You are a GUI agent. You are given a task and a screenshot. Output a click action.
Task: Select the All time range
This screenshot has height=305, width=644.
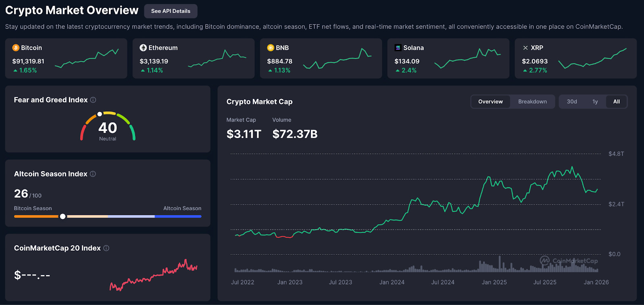pyautogui.click(x=616, y=102)
